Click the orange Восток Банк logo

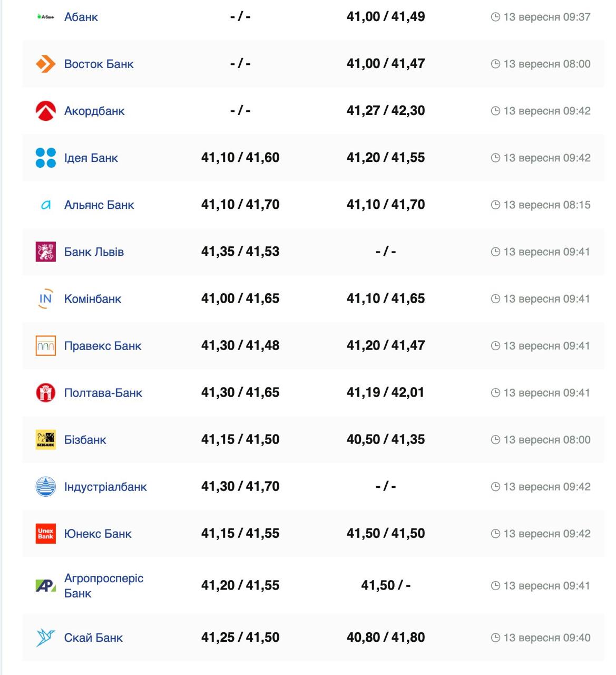coord(45,64)
